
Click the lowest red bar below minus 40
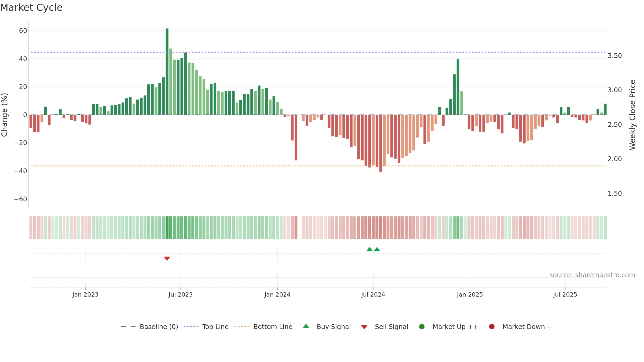pos(380,143)
